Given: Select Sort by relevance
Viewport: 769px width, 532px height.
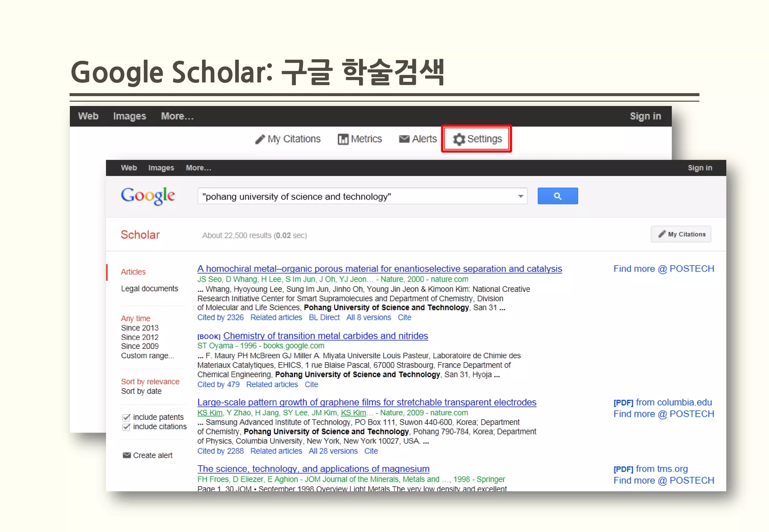Looking at the screenshot, I should tap(150, 382).
